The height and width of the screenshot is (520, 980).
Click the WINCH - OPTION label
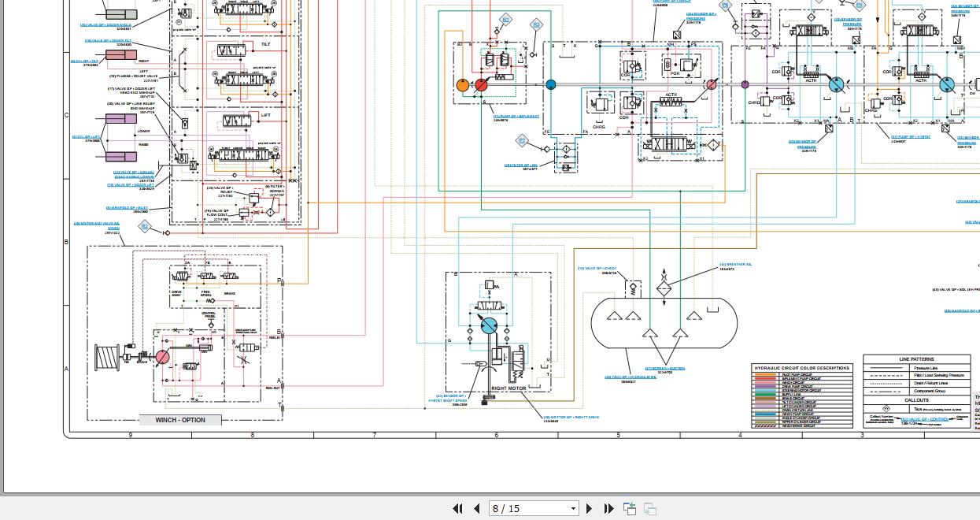180,420
